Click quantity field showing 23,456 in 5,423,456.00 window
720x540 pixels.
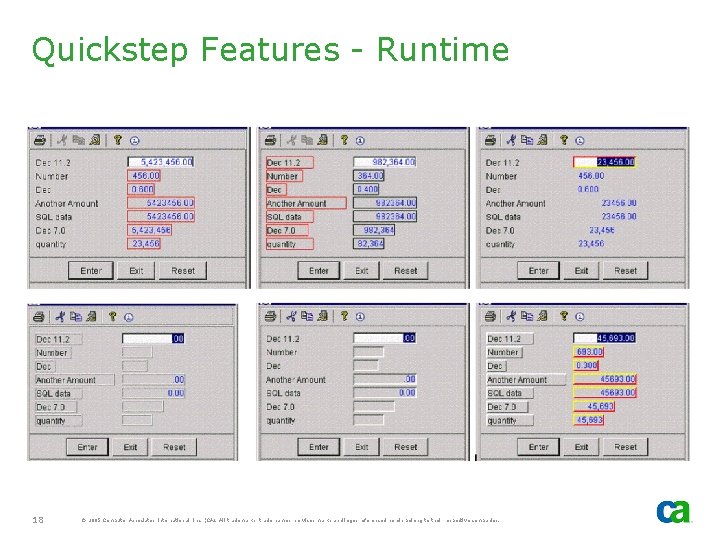pyautogui.click(x=144, y=243)
